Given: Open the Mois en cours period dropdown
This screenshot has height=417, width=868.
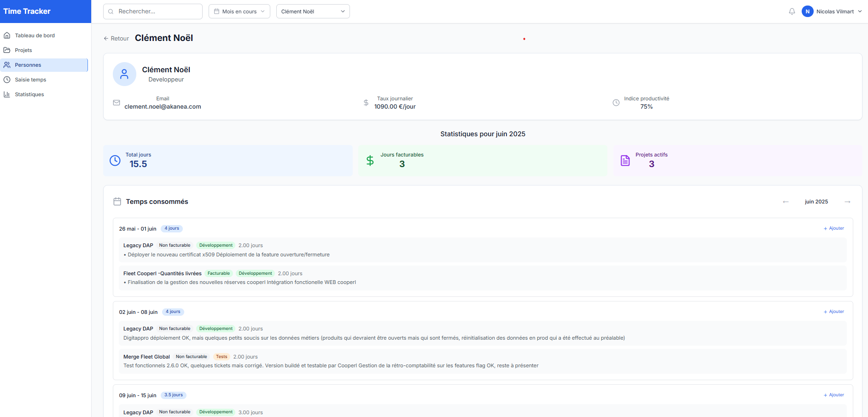Looking at the screenshot, I should click(x=239, y=12).
